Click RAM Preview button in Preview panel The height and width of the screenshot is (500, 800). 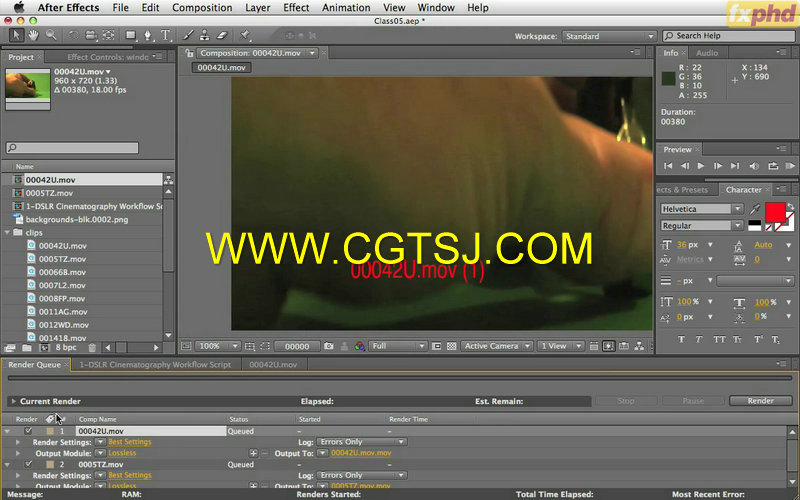[x=790, y=166]
